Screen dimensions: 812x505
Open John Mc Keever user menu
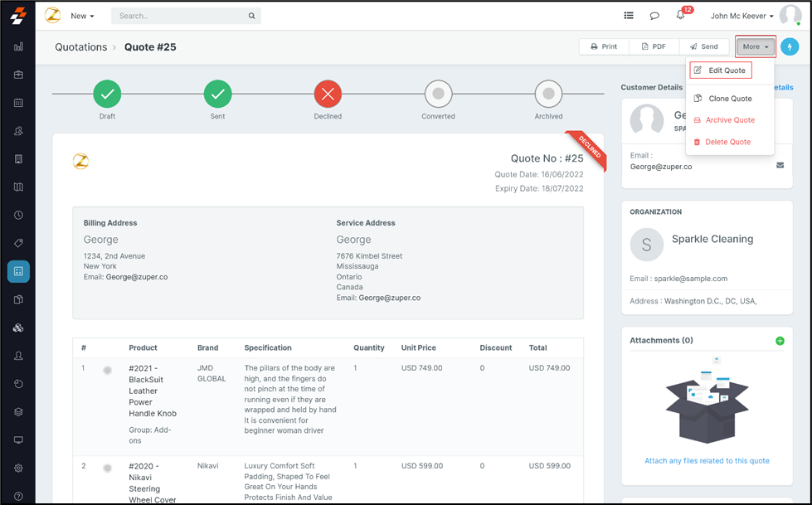pos(741,16)
